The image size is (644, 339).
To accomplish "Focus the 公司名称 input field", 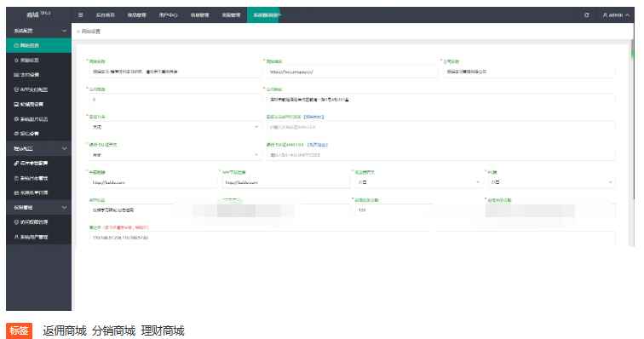I will [529, 72].
